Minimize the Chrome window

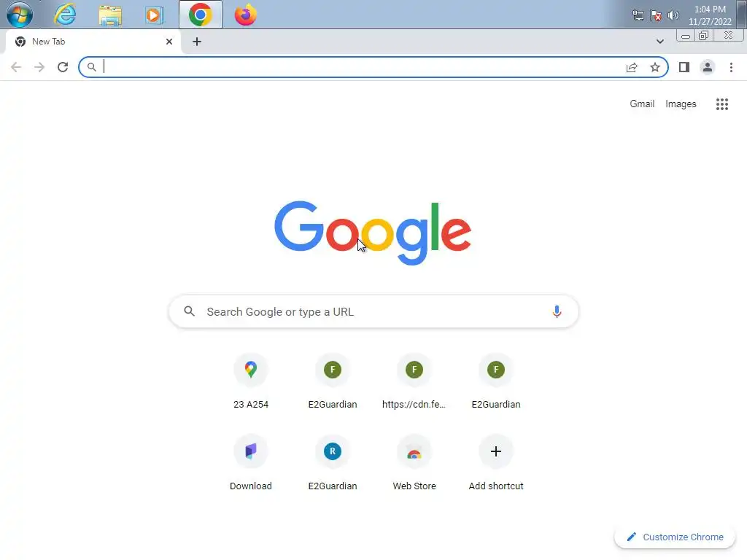pos(686,36)
